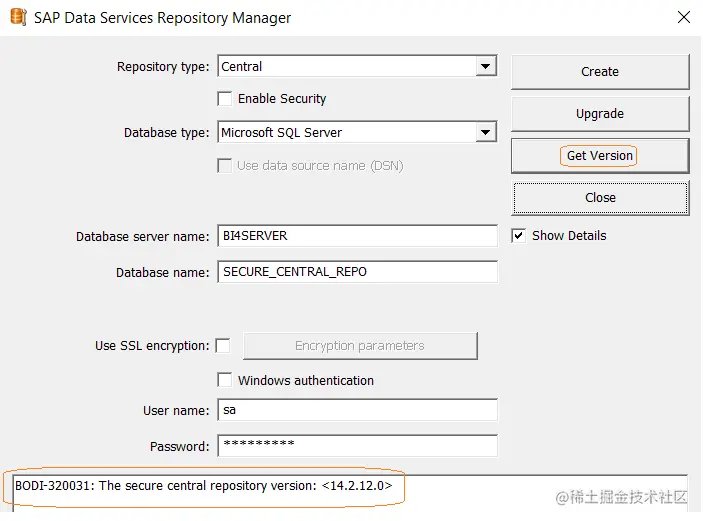Enable the Enable Security checkbox

225,99
